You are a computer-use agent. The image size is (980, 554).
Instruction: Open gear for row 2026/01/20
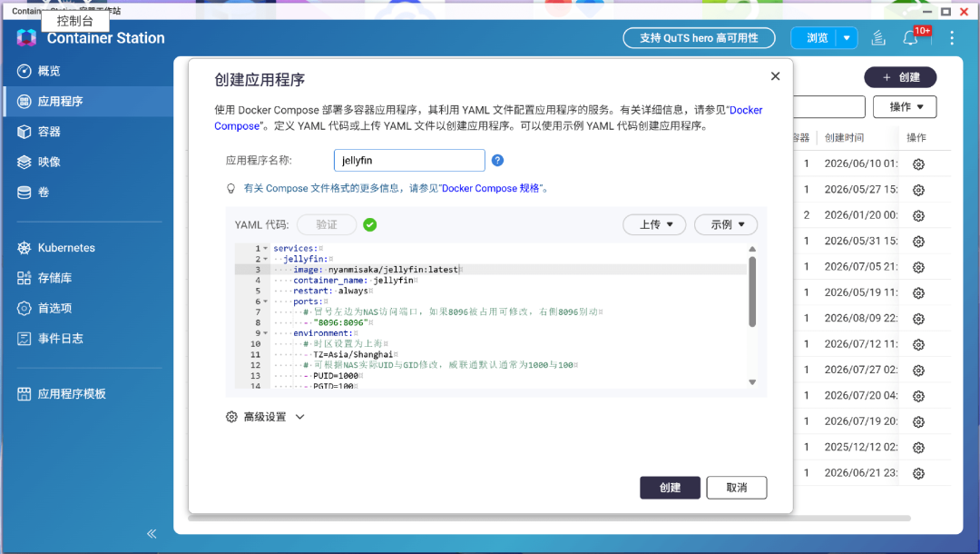pos(918,216)
